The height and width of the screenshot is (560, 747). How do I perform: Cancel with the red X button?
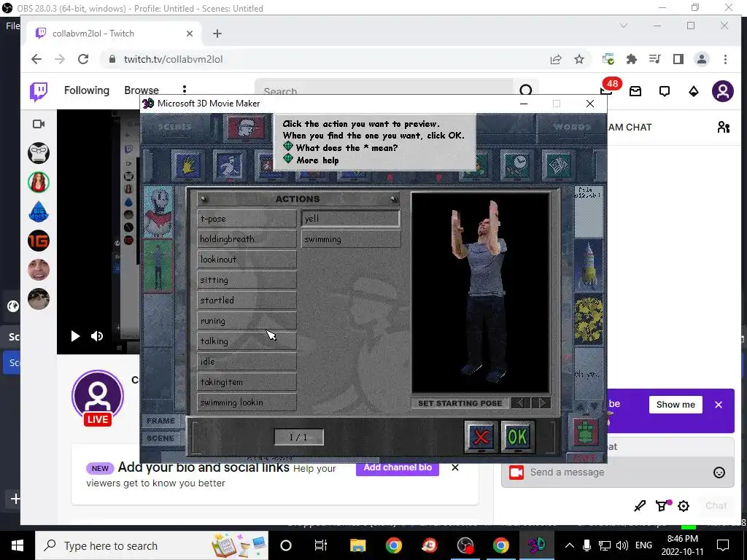click(481, 436)
